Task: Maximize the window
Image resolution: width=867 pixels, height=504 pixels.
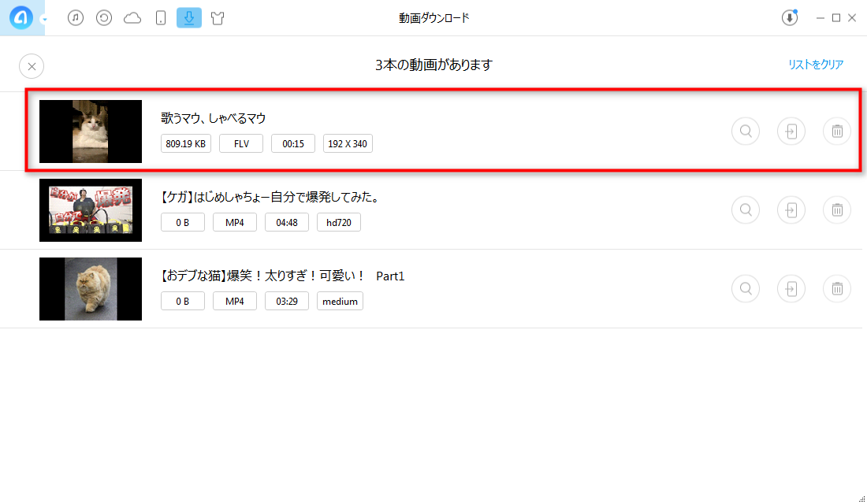Action: click(x=836, y=18)
